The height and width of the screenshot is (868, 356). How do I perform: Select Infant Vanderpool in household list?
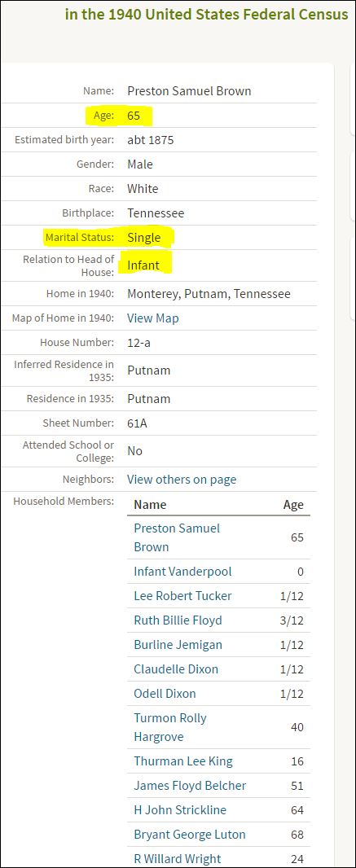pyautogui.click(x=182, y=572)
